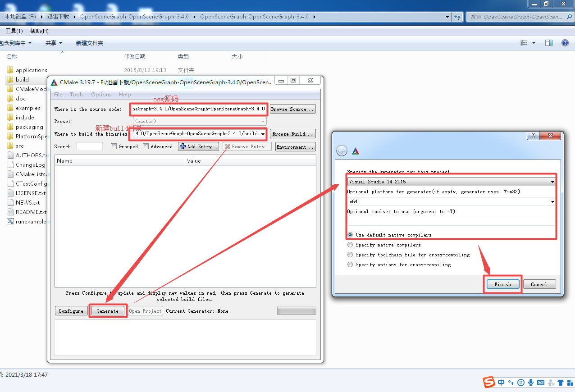Open the Sogou soft keyboard
Image resolution: width=575 pixels, height=392 pixels.
click(541, 383)
